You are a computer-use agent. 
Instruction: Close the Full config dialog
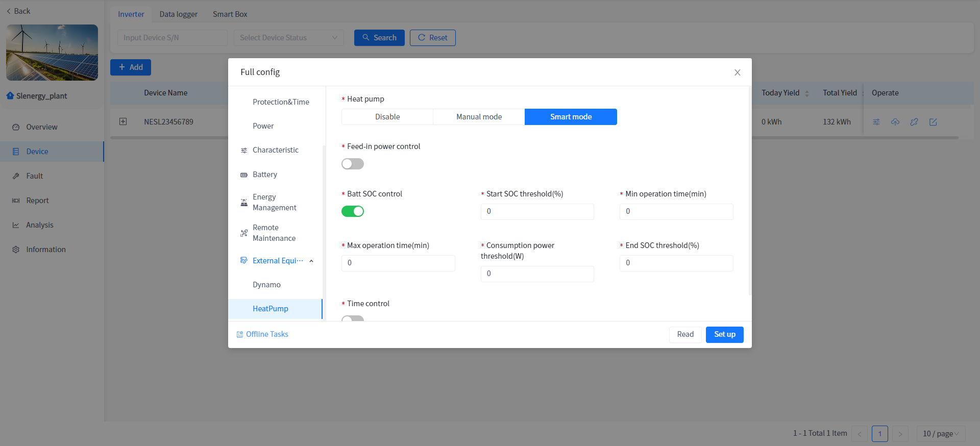[x=737, y=72]
